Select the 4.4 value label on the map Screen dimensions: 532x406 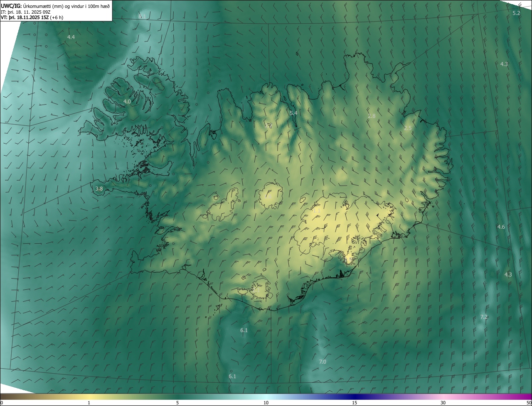tap(71, 37)
